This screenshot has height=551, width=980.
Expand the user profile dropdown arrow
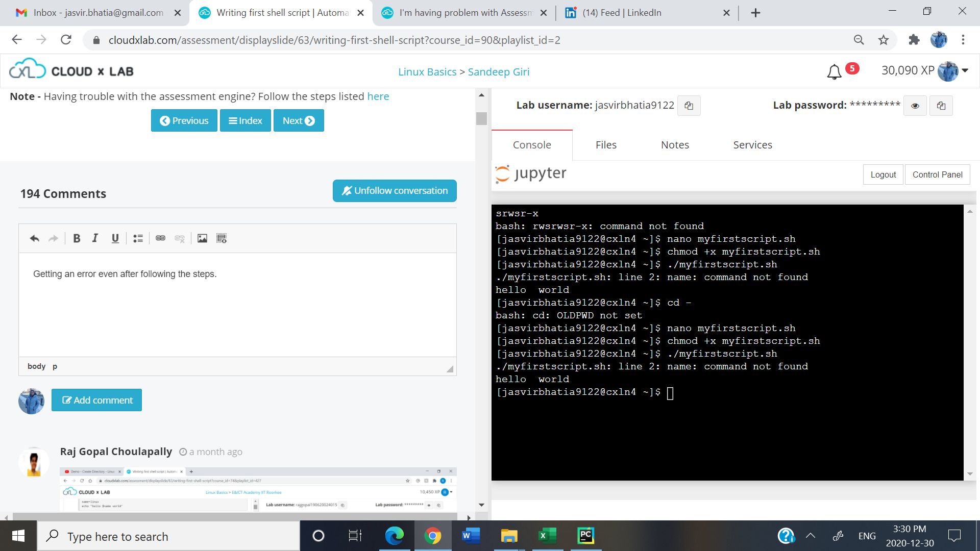[965, 71]
